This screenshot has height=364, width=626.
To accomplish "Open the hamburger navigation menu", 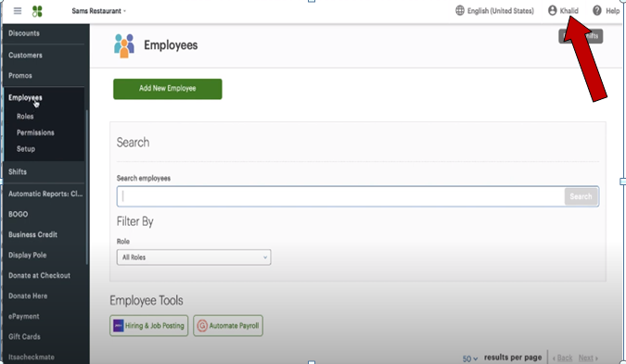I will (18, 11).
